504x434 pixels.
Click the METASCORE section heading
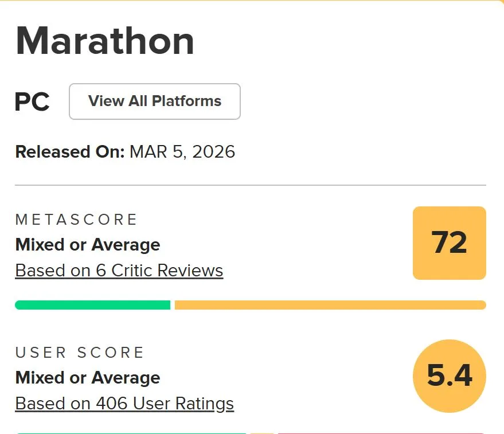(x=76, y=219)
